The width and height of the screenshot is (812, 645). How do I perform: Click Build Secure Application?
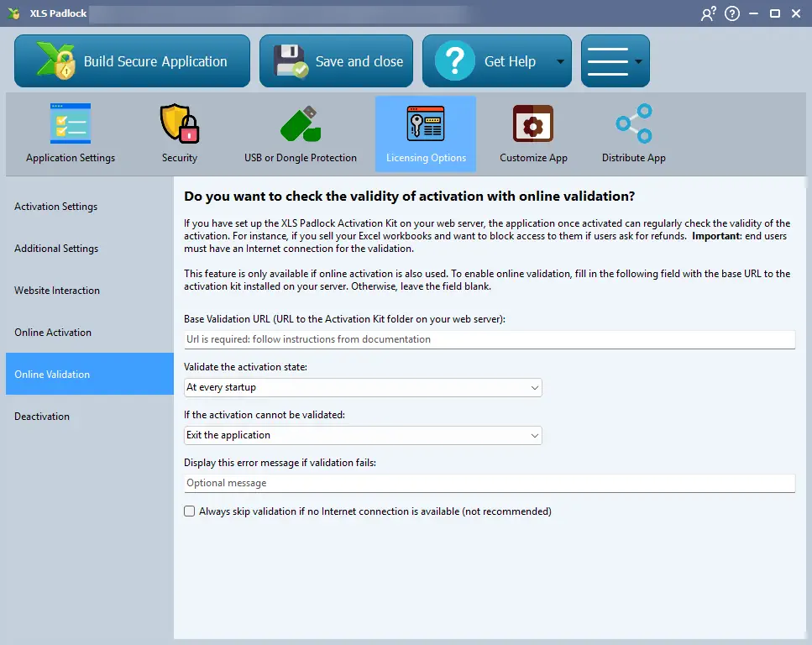pyautogui.click(x=132, y=60)
